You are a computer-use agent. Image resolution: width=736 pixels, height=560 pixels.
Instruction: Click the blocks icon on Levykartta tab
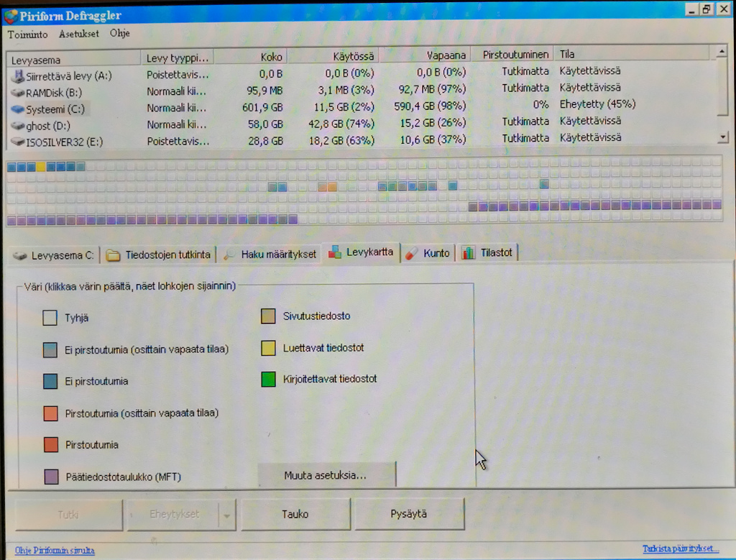point(335,252)
